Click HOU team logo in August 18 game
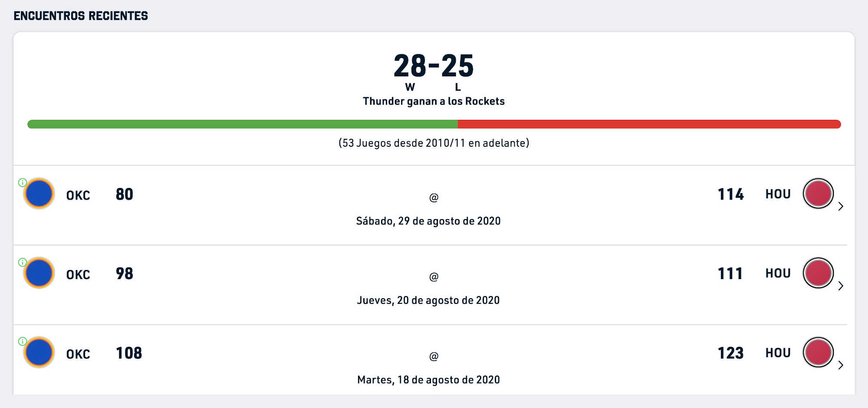868x408 pixels. [x=818, y=352]
